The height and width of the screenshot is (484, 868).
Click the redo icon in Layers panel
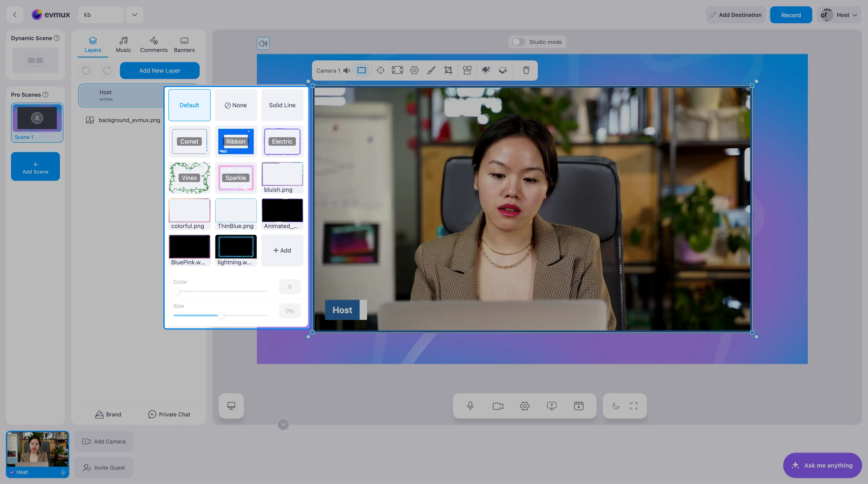click(x=107, y=71)
